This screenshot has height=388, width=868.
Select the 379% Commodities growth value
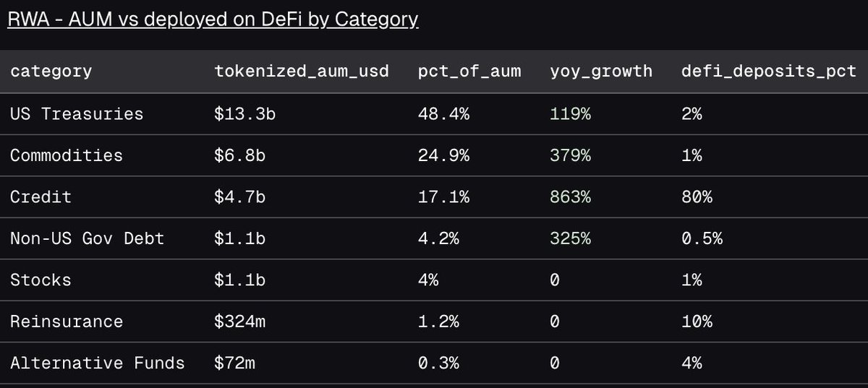click(x=570, y=155)
